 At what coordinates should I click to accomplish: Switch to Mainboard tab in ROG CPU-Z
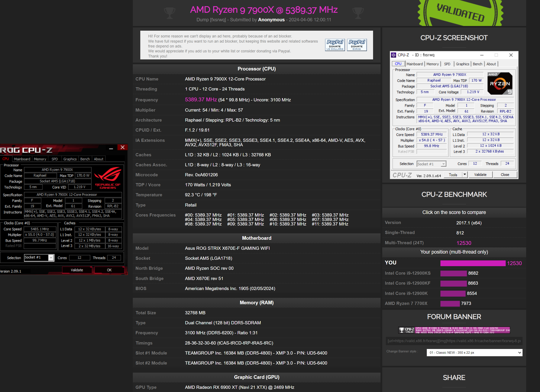(22, 159)
